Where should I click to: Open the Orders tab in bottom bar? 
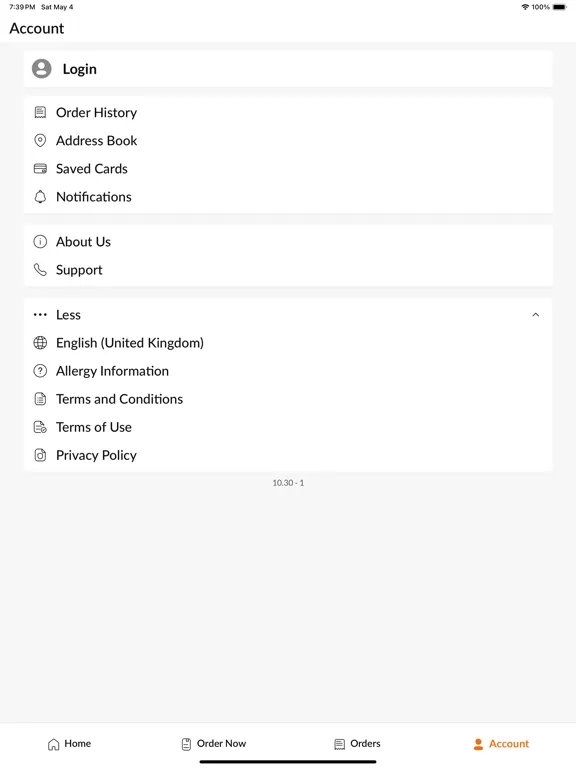[x=357, y=744]
